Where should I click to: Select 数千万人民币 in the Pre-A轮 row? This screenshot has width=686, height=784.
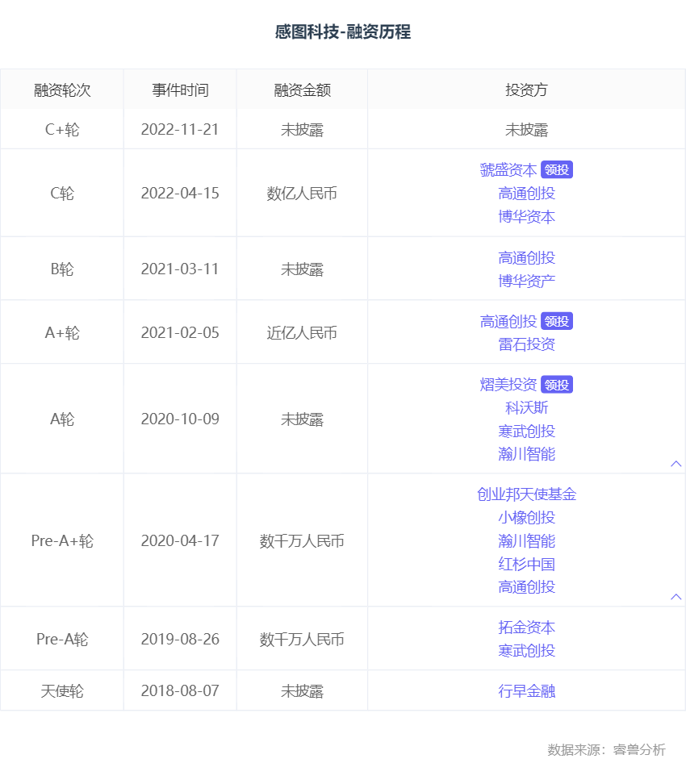[x=302, y=639]
